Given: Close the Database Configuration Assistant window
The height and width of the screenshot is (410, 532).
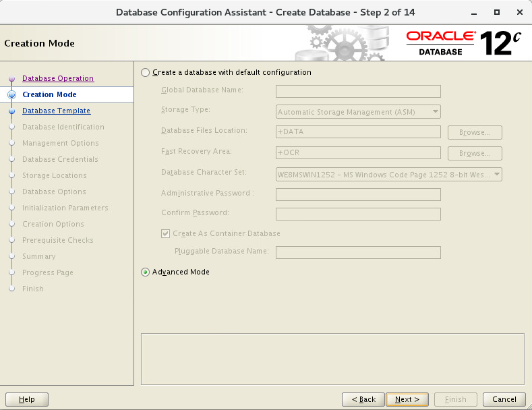Looking at the screenshot, I should click(519, 12).
